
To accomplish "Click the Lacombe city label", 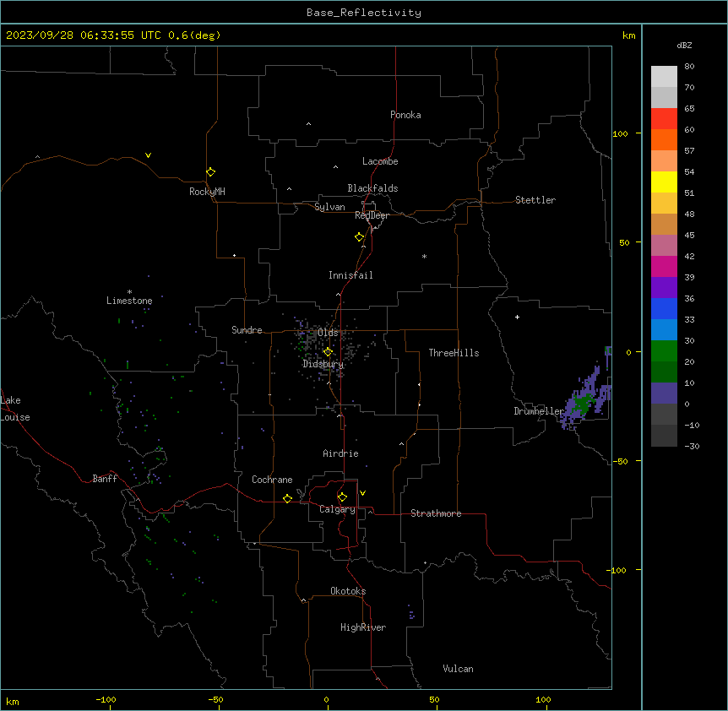I will coord(380,161).
